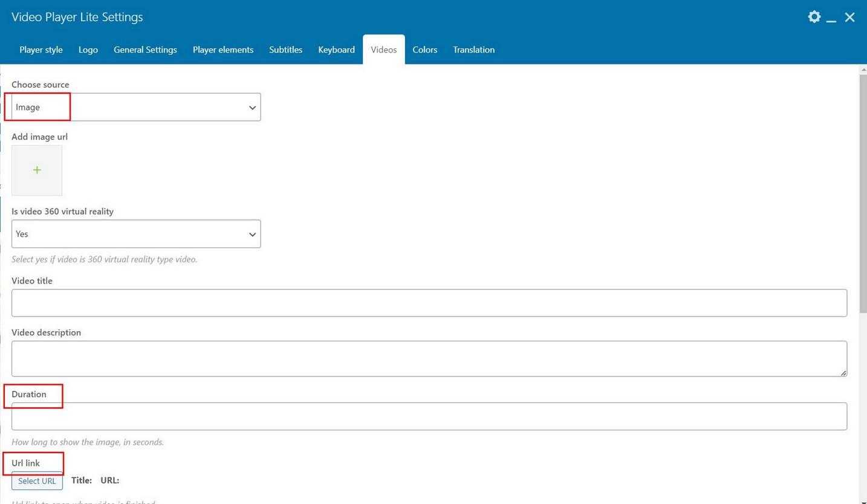This screenshot has height=504, width=867.
Task: Click into the Video title field
Action: click(429, 303)
